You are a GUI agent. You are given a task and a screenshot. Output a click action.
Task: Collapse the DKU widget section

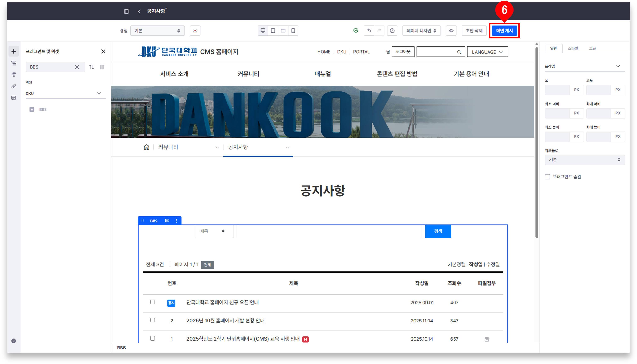(x=99, y=93)
